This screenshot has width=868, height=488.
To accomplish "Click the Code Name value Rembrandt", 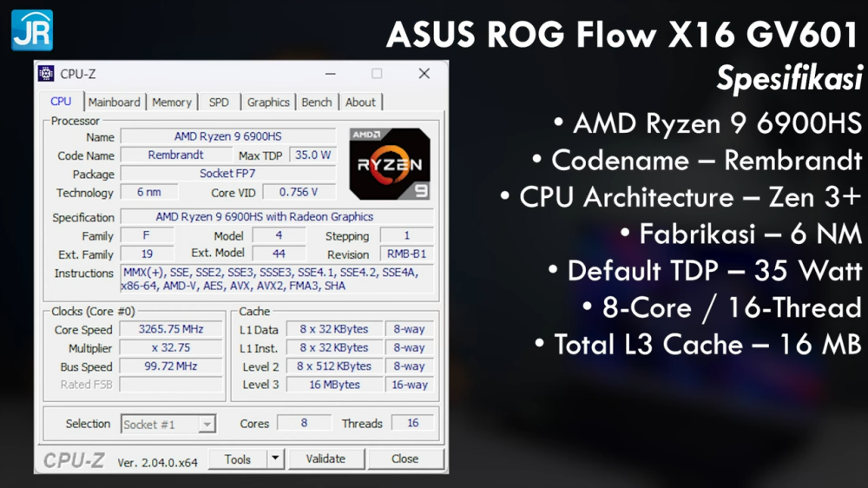I will [x=175, y=155].
